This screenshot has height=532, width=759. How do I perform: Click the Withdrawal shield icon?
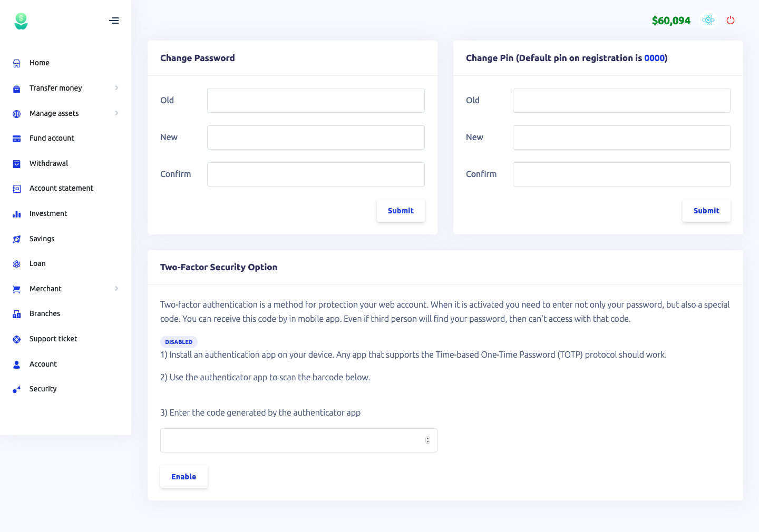[16, 163]
